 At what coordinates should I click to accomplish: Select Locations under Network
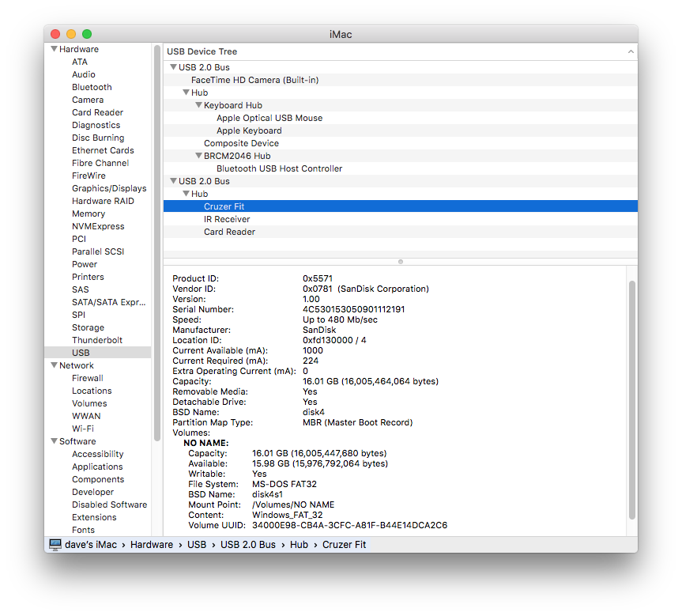[x=92, y=391]
